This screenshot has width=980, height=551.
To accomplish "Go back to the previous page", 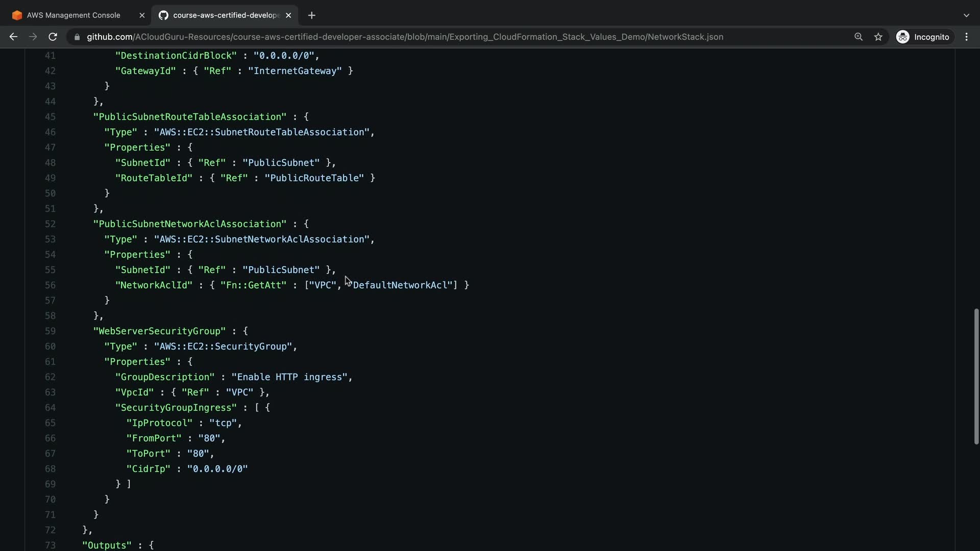I will [13, 37].
